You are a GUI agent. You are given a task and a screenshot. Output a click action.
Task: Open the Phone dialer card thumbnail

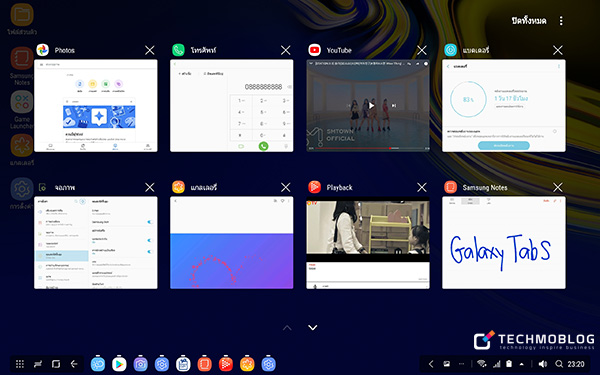pyautogui.click(x=232, y=106)
